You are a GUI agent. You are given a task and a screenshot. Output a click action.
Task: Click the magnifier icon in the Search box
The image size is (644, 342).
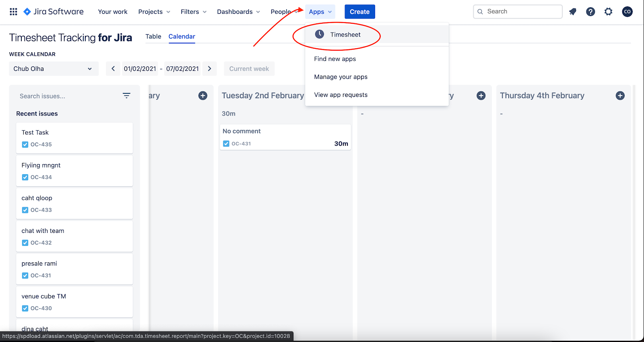coord(480,12)
